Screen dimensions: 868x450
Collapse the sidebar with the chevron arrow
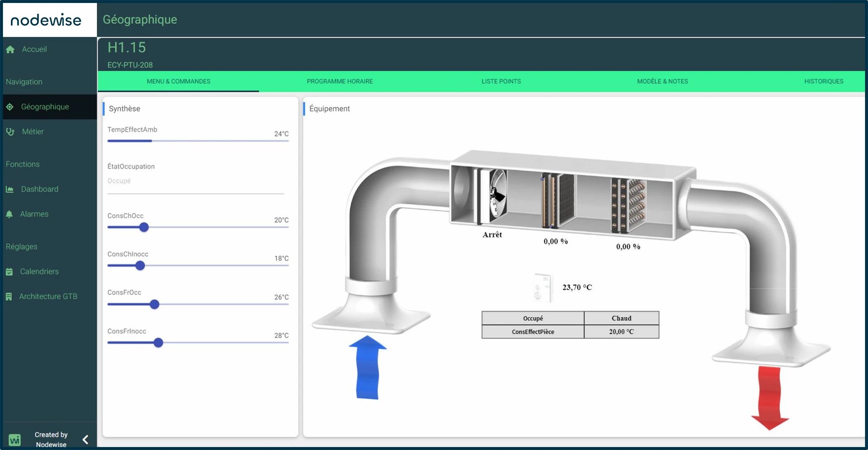85,439
